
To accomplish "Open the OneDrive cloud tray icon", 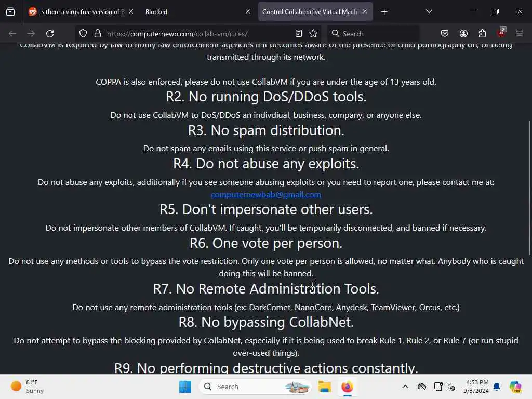I will pyautogui.click(x=422, y=387).
